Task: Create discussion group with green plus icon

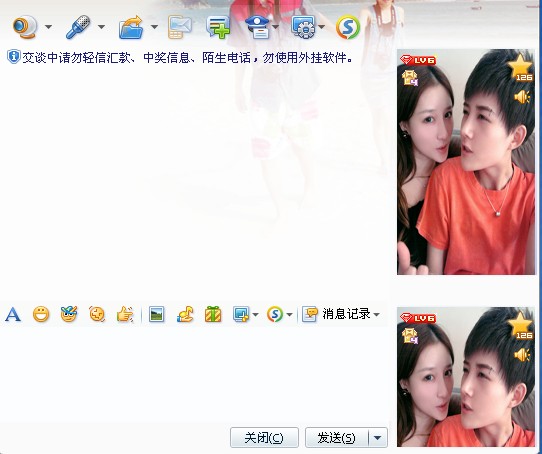Action: pyautogui.click(x=218, y=27)
